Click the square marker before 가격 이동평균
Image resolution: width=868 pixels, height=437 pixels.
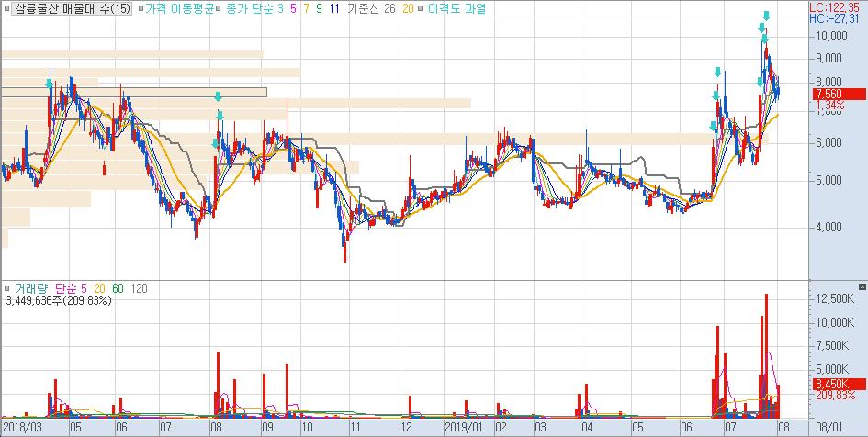141,9
